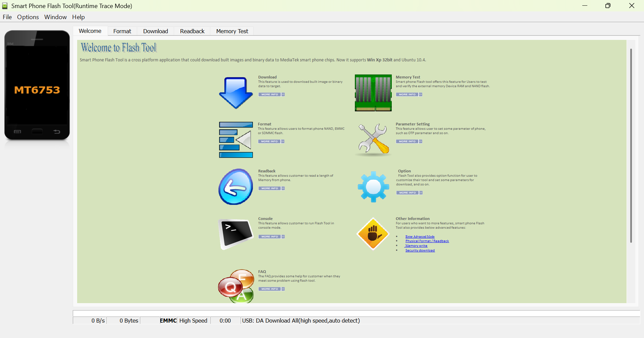Click the High Speed status entry
644x338 pixels.
(x=193, y=321)
